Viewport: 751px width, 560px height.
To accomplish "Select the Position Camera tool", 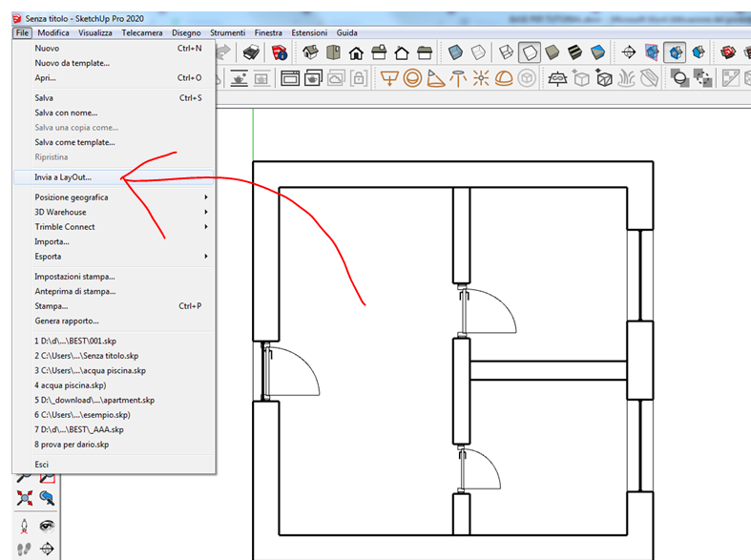I will 25,526.
